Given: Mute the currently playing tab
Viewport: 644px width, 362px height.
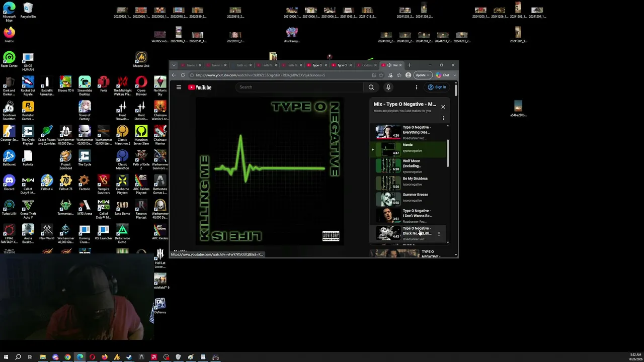Looking at the screenshot, I should tap(389, 65).
